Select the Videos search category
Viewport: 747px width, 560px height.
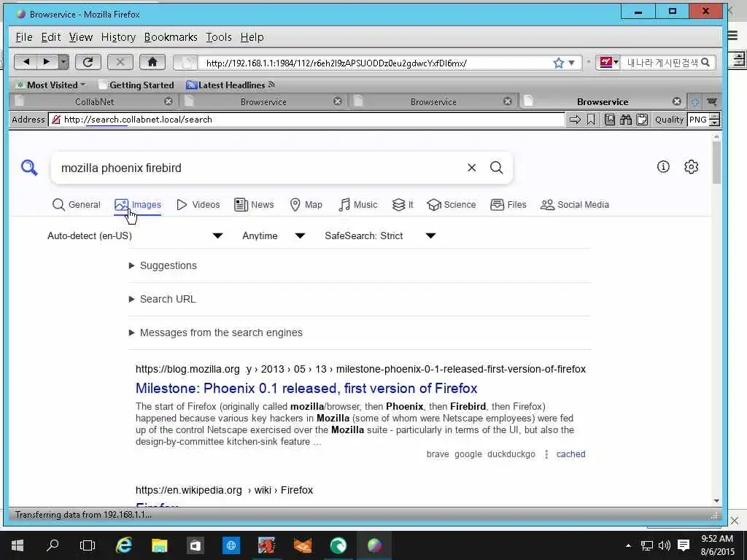(198, 205)
